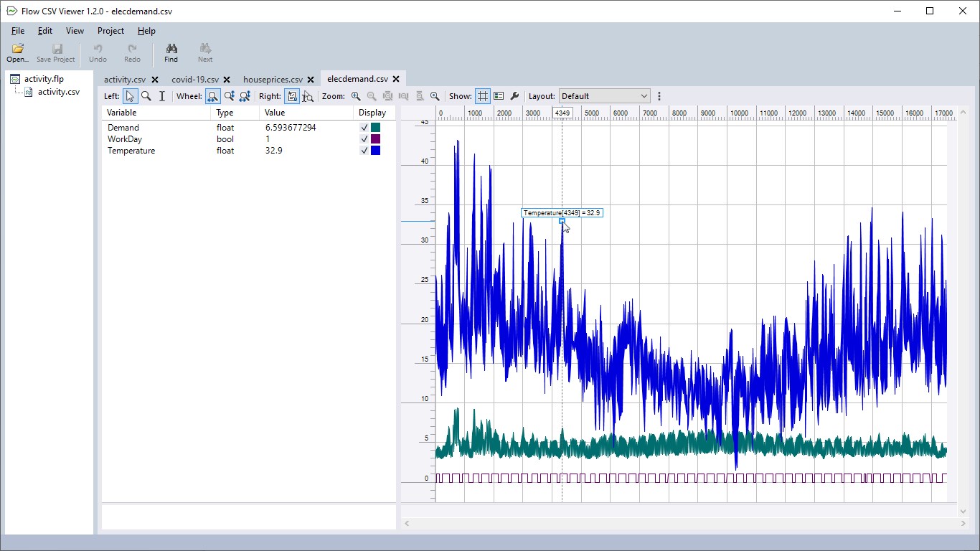Image resolution: width=980 pixels, height=551 pixels.
Task: Click the Zoom out minus magnifier
Action: (x=372, y=96)
